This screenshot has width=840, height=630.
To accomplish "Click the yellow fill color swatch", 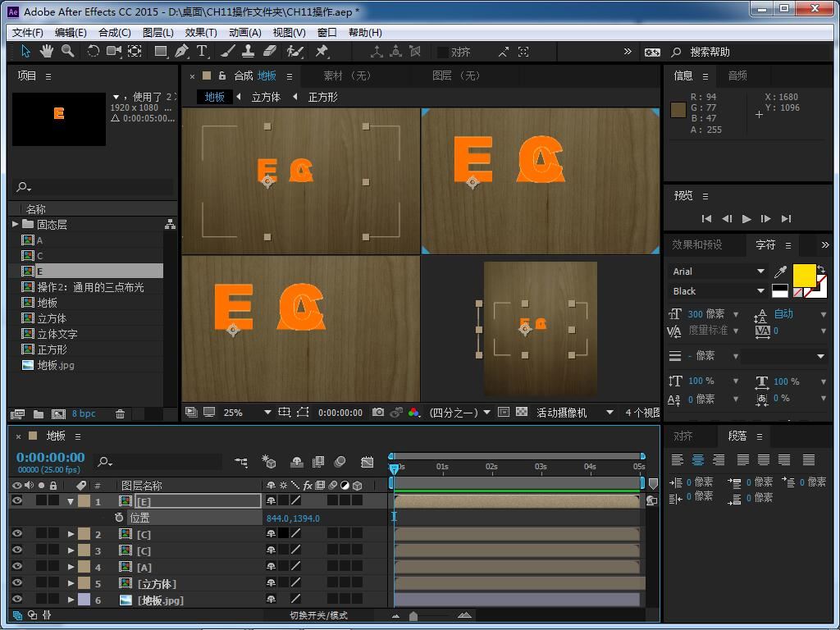I will (803, 275).
